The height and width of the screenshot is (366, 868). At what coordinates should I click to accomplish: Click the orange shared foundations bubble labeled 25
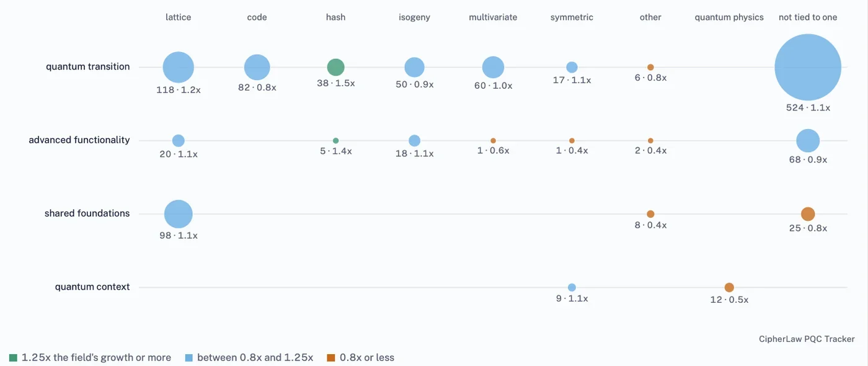[808, 214]
